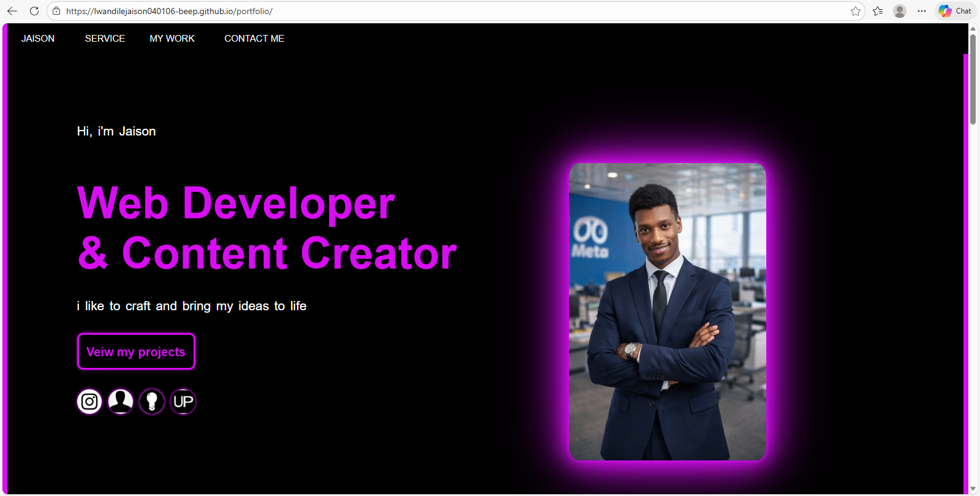
Task: Go back using the browser back arrow
Action: [x=12, y=11]
